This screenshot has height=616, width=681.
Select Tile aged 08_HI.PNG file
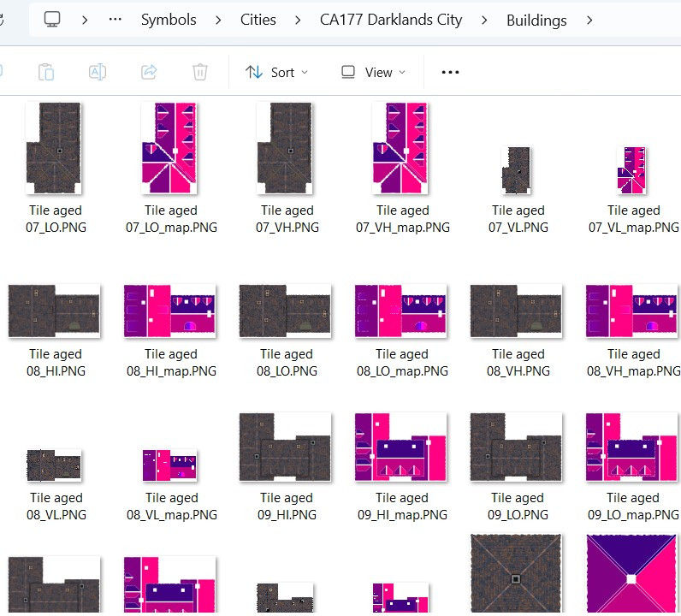tap(55, 311)
